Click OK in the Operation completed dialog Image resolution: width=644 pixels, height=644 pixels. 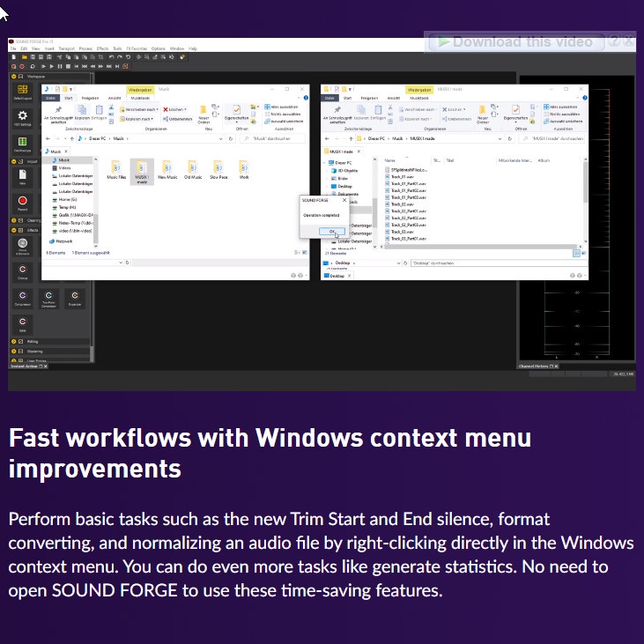[x=332, y=232]
